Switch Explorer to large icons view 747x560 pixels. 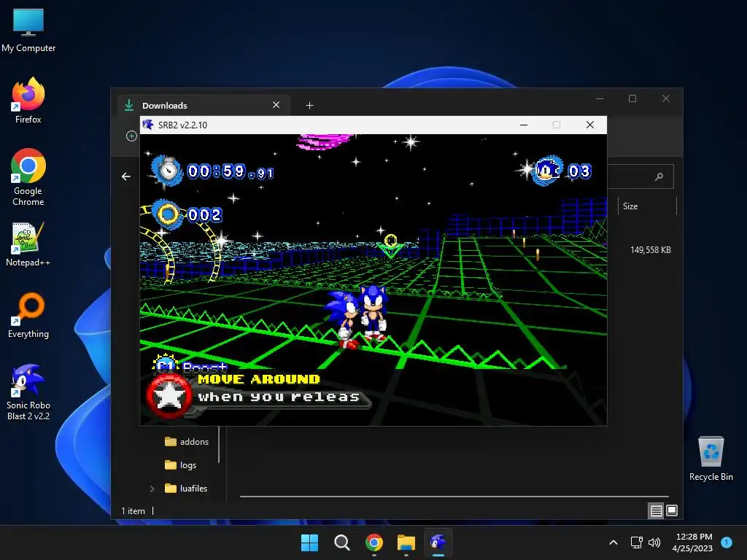672,511
